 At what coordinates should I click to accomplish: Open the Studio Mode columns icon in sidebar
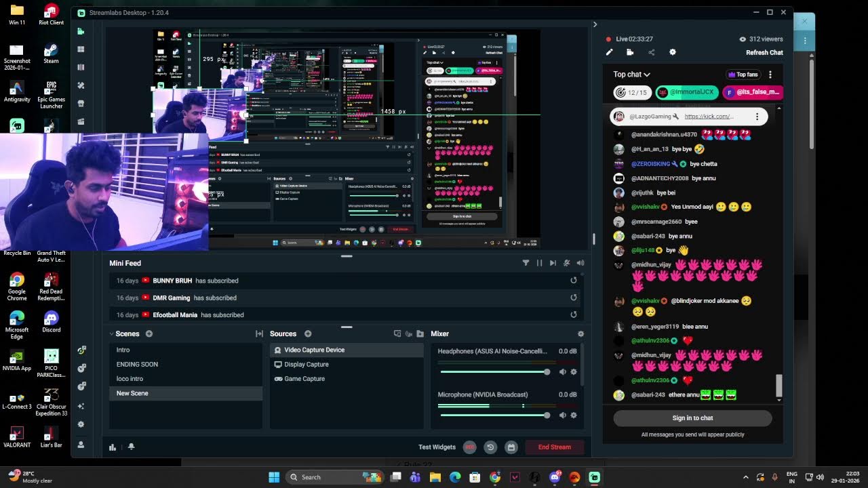tap(81, 67)
